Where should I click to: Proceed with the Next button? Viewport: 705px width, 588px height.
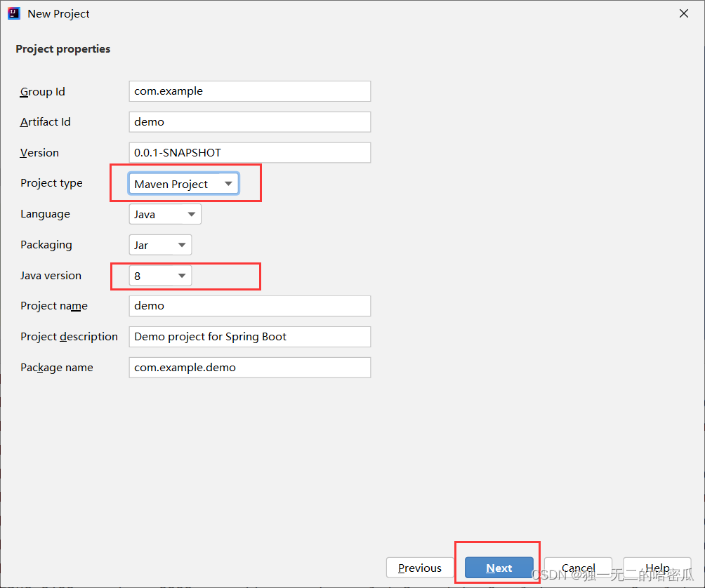coord(499,568)
